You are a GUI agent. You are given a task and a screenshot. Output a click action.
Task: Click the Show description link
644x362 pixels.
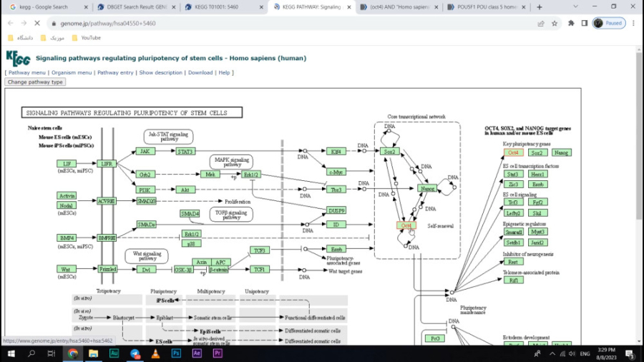[160, 72]
